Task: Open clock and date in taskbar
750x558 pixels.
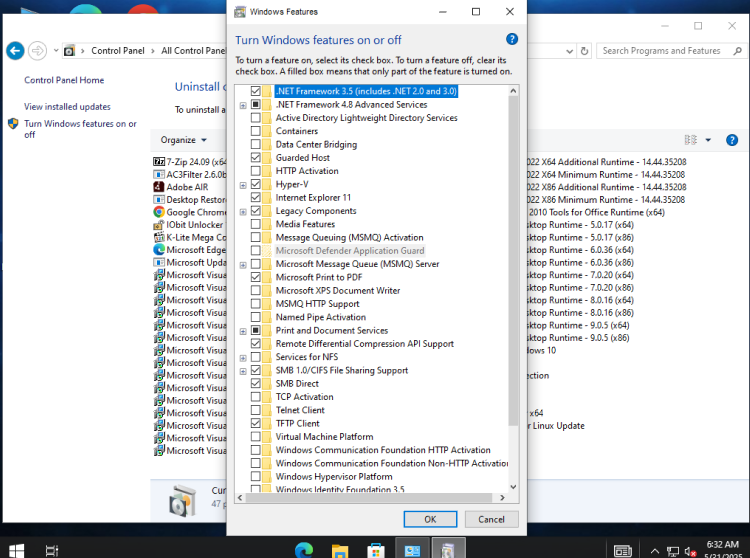Action: [724, 550]
